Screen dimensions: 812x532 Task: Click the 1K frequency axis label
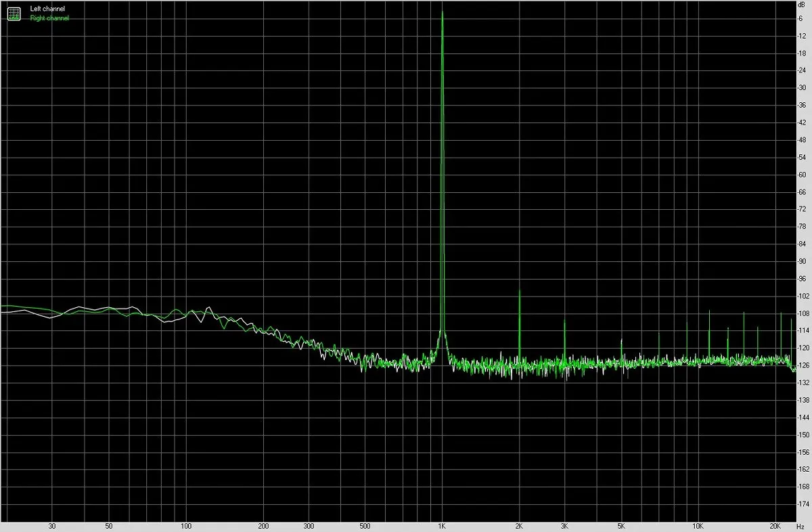pyautogui.click(x=442, y=525)
